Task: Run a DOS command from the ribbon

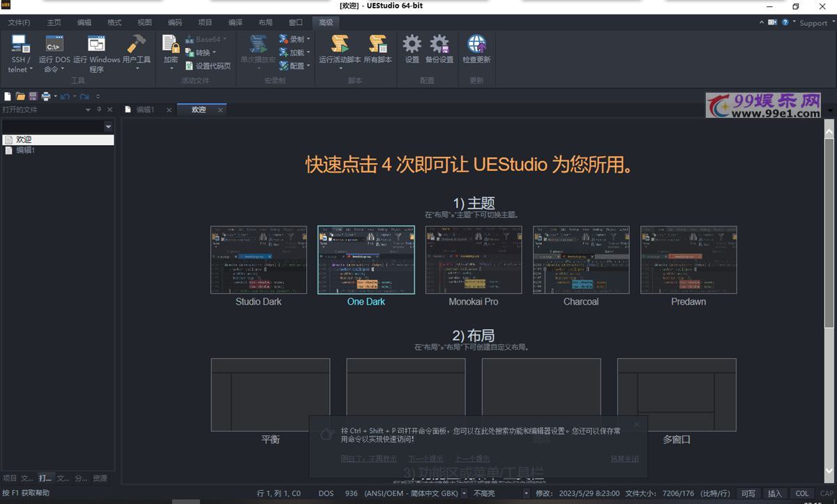Action: pyautogui.click(x=54, y=54)
